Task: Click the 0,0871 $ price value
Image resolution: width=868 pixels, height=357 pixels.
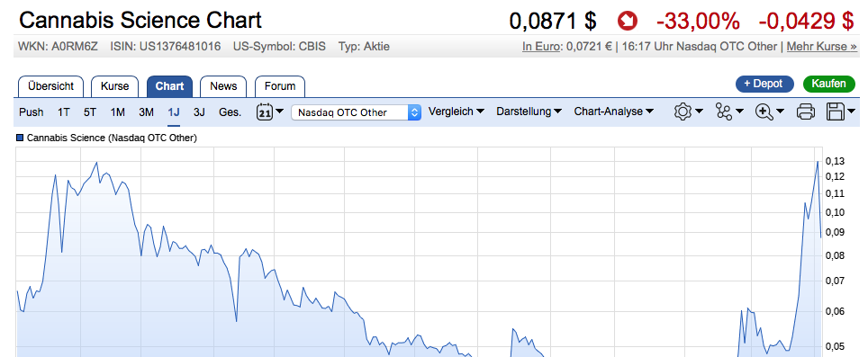Action: [553, 22]
